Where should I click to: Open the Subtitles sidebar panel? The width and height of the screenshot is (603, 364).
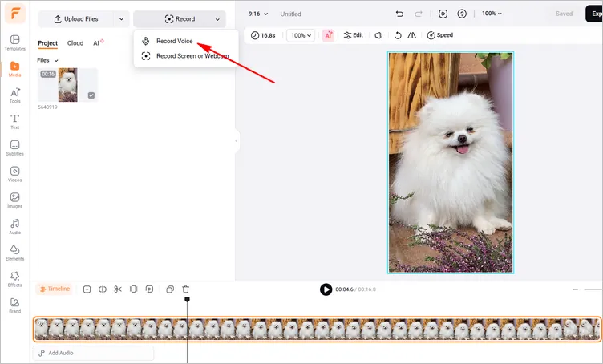click(x=14, y=148)
